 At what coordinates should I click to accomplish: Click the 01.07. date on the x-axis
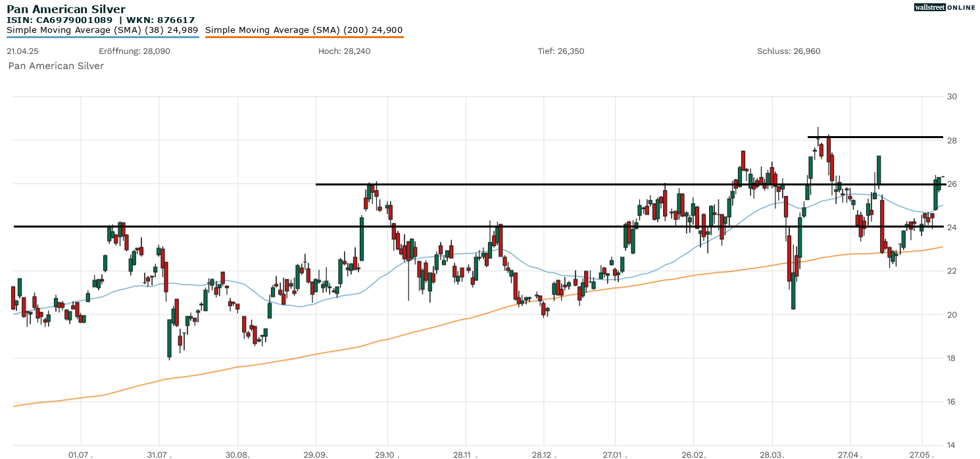click(x=81, y=454)
